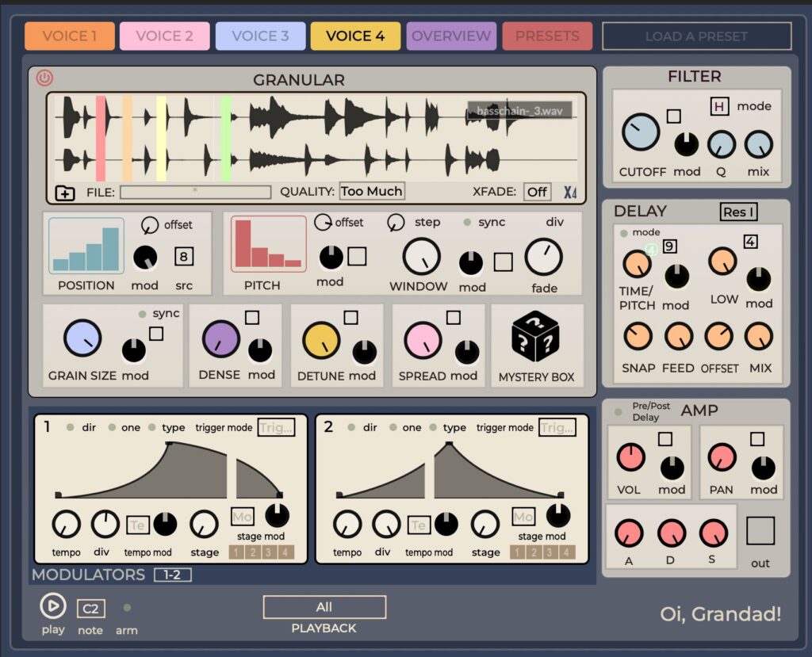Open the Quality 'Too Much' dropdown
812x657 pixels.
click(372, 191)
